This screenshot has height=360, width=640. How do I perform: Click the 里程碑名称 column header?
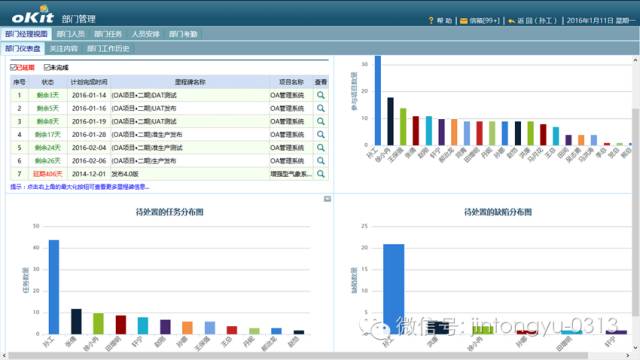190,82
